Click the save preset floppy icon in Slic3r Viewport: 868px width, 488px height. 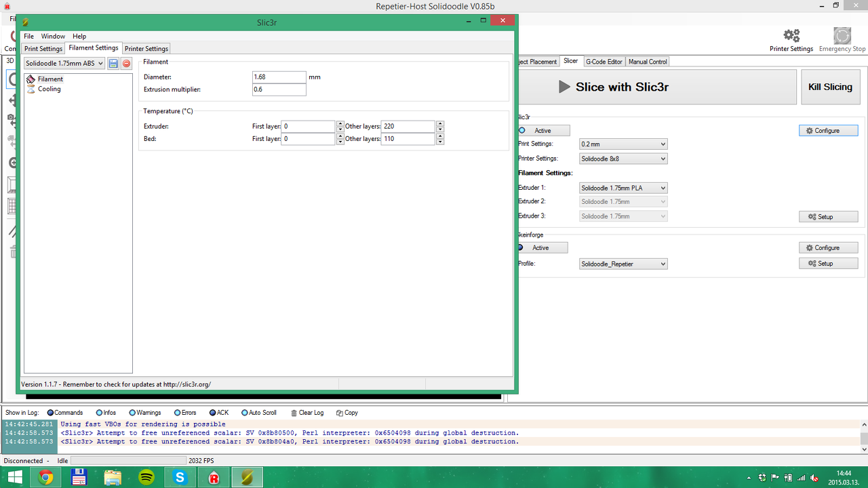(114, 63)
